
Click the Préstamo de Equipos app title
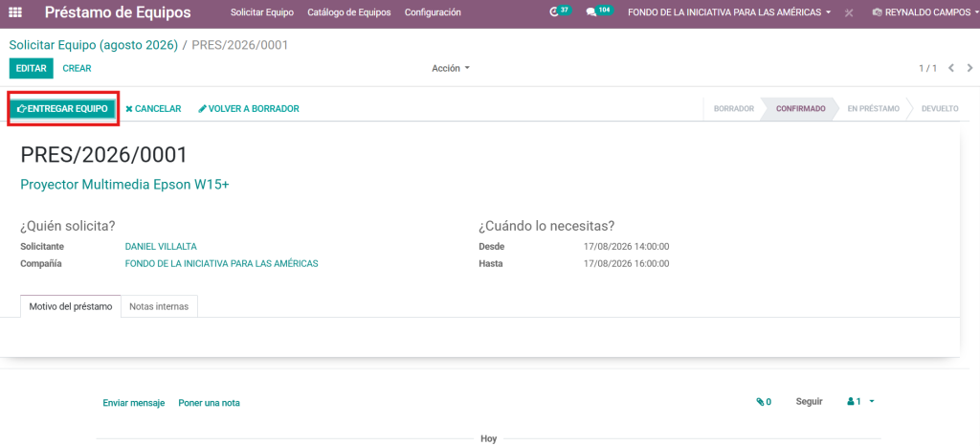coord(118,12)
